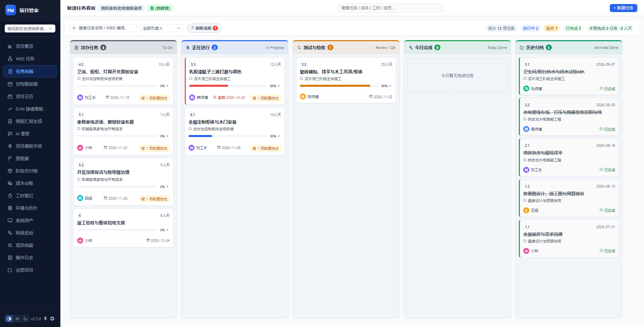This screenshot has height=327, width=644.
Task: Click 系统资产 monitor icon
Action: pyautogui.click(x=10, y=220)
